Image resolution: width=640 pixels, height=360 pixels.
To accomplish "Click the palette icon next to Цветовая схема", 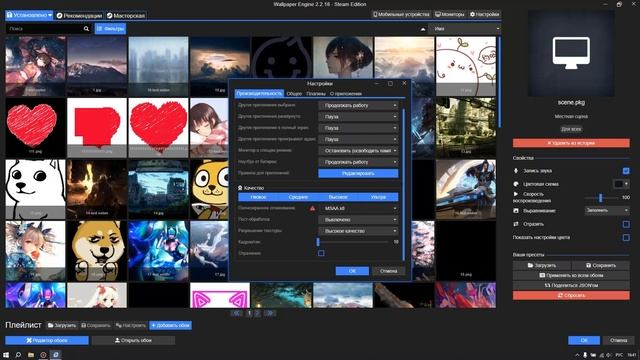I will 516,184.
